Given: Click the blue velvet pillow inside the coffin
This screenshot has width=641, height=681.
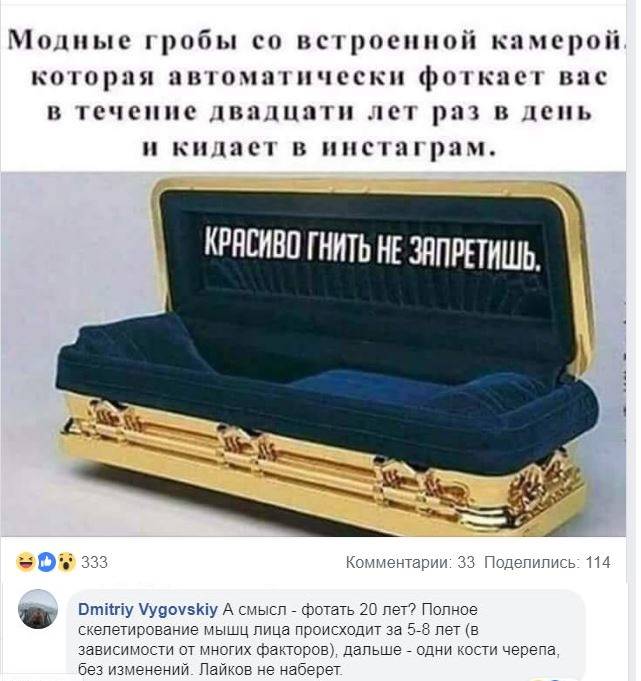Looking at the screenshot, I should 130,343.
